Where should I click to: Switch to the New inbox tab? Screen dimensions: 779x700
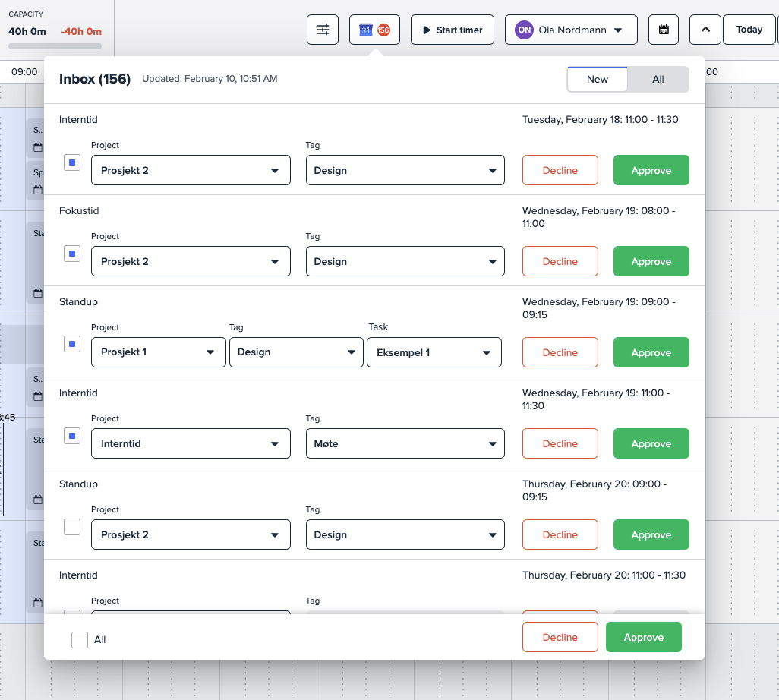pos(598,80)
